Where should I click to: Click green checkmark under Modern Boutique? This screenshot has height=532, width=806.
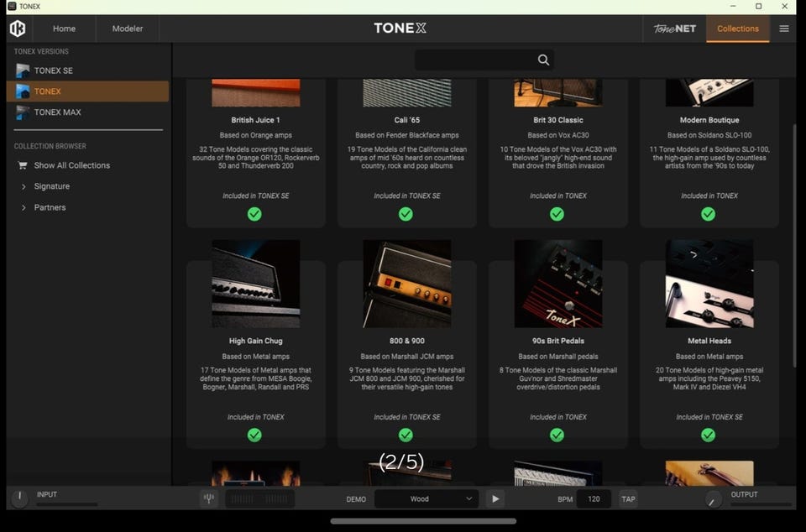(x=708, y=214)
